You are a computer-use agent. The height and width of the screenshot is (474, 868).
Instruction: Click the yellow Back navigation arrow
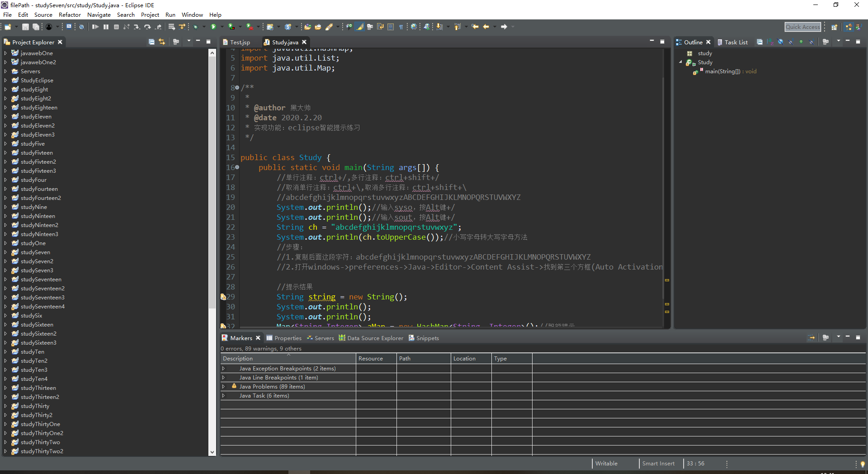point(486,27)
